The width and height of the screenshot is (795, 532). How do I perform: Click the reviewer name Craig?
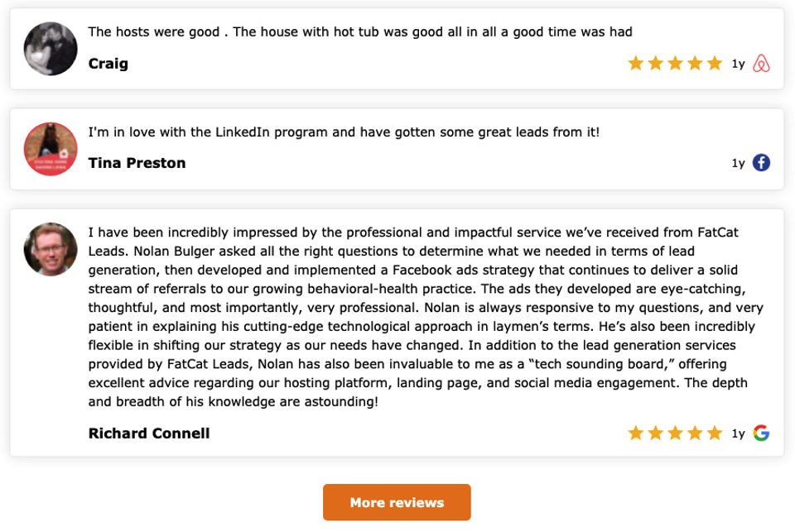(108, 64)
